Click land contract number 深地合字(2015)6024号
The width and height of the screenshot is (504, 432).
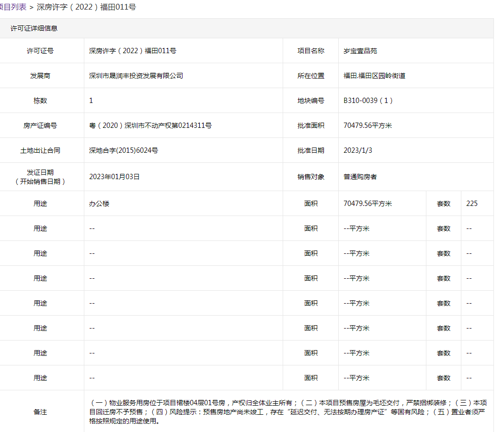124,150
